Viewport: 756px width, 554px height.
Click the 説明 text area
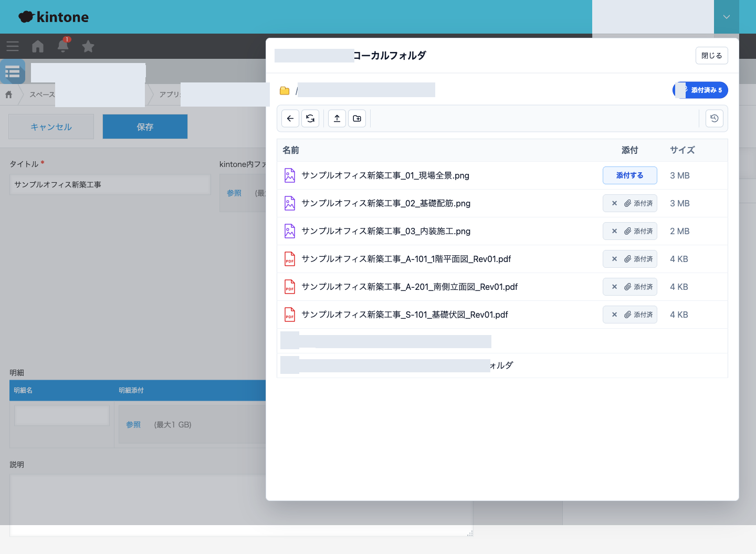(x=241, y=506)
